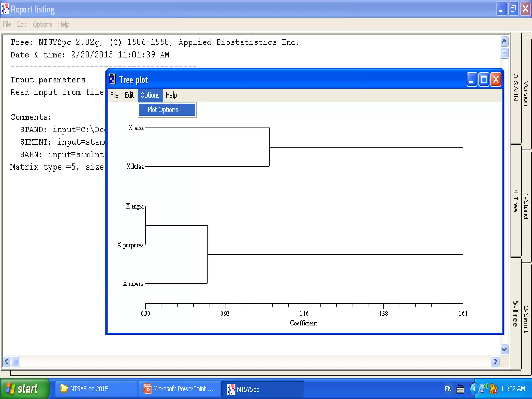Click the keyboard icon in the system tray
This screenshot has height=399, width=532.
pyautogui.click(x=460, y=389)
